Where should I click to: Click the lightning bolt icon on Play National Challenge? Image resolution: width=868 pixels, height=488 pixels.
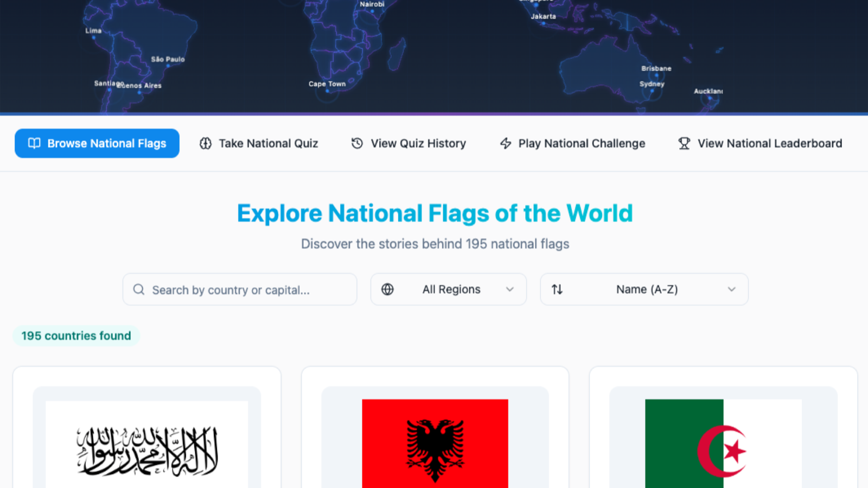pyautogui.click(x=505, y=143)
